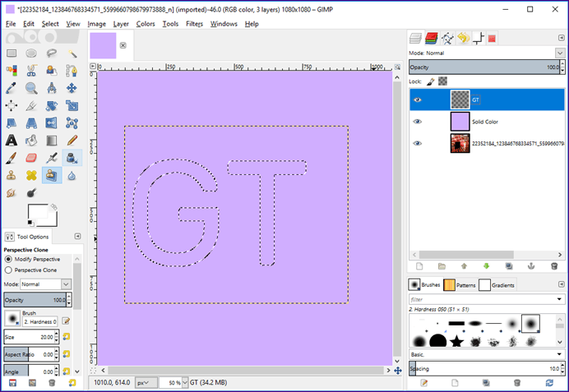Select the Blend gradient tool
569x392 pixels.
[x=52, y=141]
